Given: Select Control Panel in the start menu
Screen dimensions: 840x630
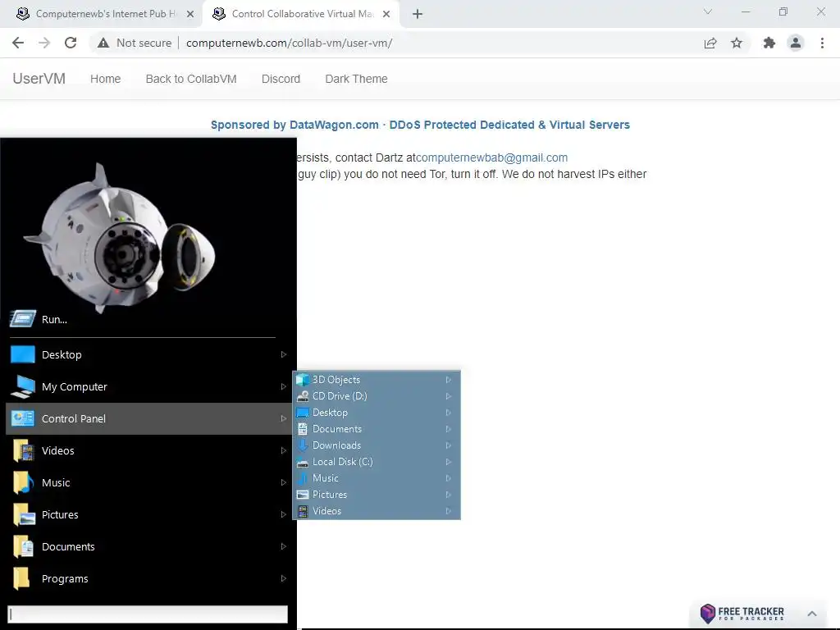Looking at the screenshot, I should click(x=149, y=418).
